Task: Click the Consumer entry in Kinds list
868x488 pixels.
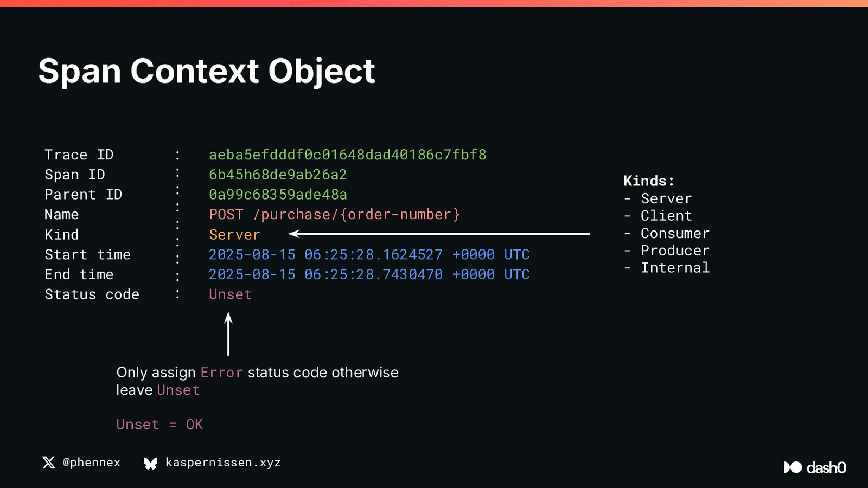Action: 675,234
